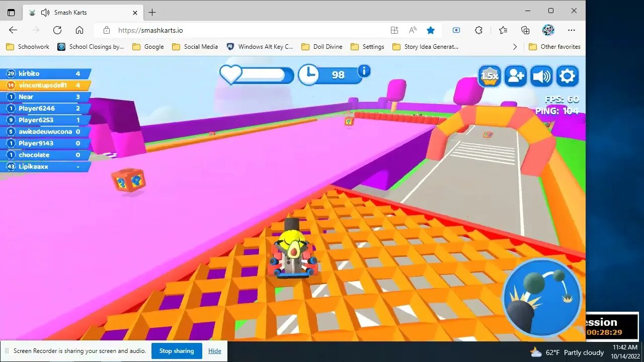Click Stop sharing button
Image resolution: width=644 pixels, height=362 pixels.
tap(177, 351)
